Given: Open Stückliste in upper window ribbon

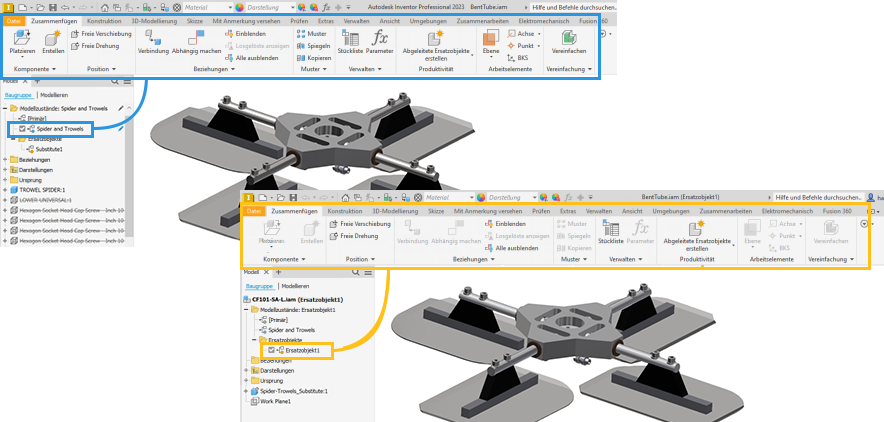Looking at the screenshot, I should point(350,43).
